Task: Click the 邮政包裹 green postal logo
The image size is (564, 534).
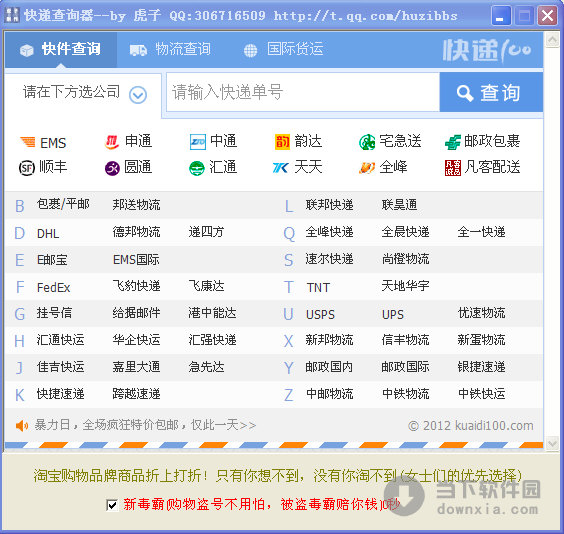Action: (x=453, y=142)
